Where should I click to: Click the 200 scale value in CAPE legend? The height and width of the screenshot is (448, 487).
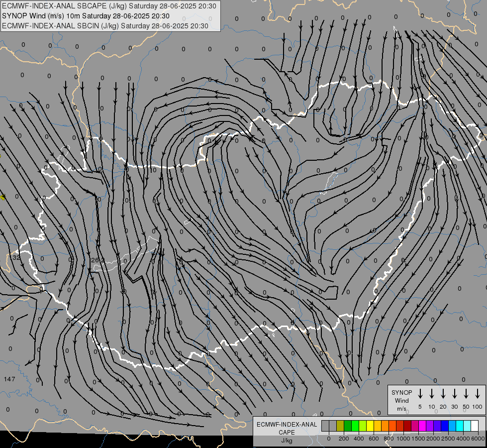(344, 439)
